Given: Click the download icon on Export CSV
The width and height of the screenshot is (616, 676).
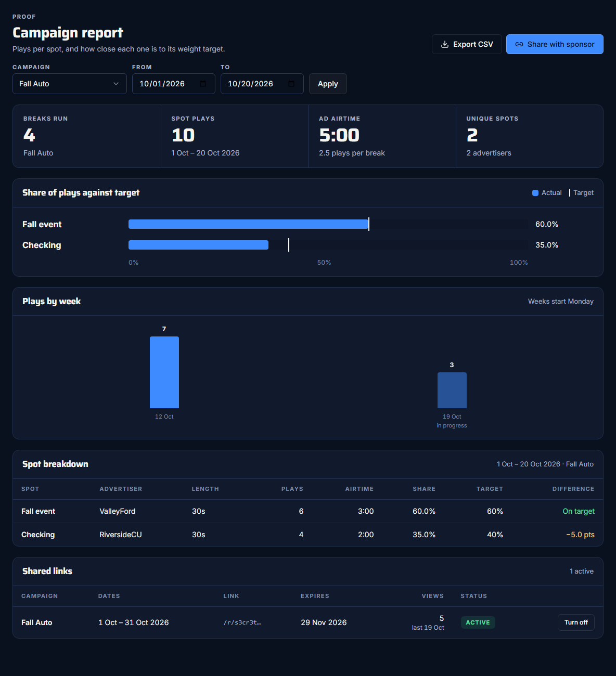Looking at the screenshot, I should click(445, 44).
